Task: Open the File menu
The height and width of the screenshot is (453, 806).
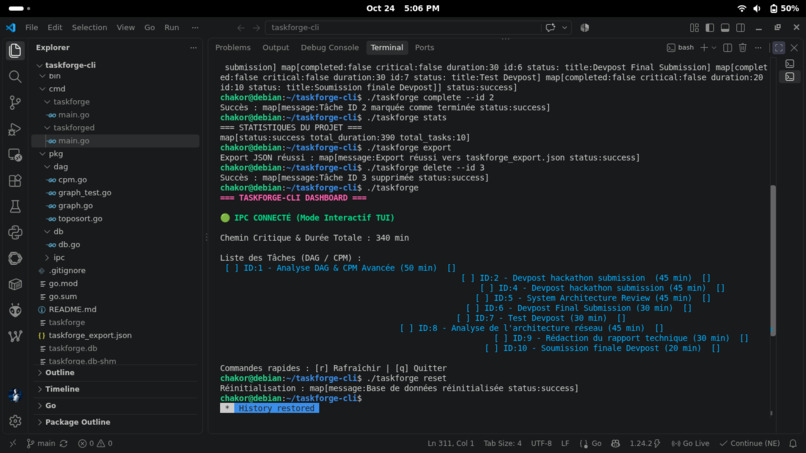Action: tap(31, 28)
